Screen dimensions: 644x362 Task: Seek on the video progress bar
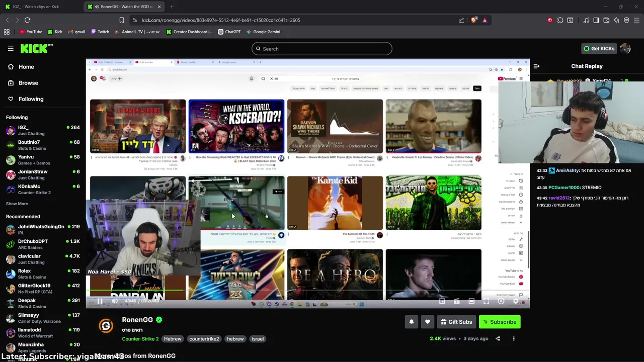307,291
